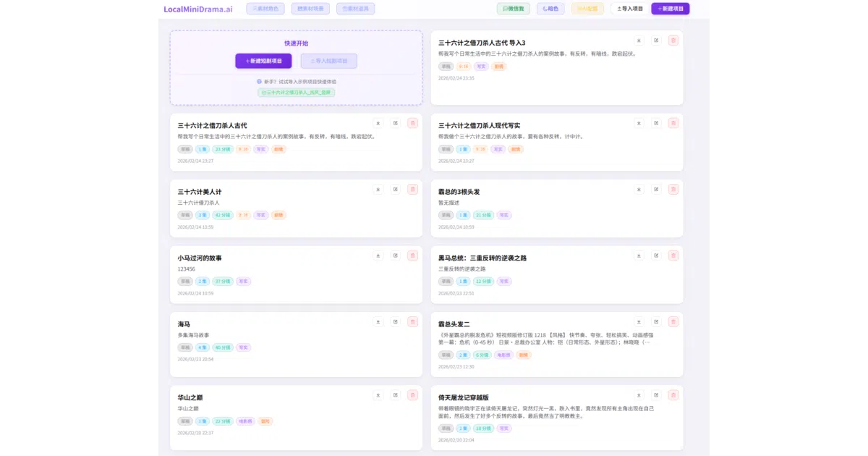868x456 pixels.
Task: Delete the 三十六计美人计 project
Action: coord(413,189)
